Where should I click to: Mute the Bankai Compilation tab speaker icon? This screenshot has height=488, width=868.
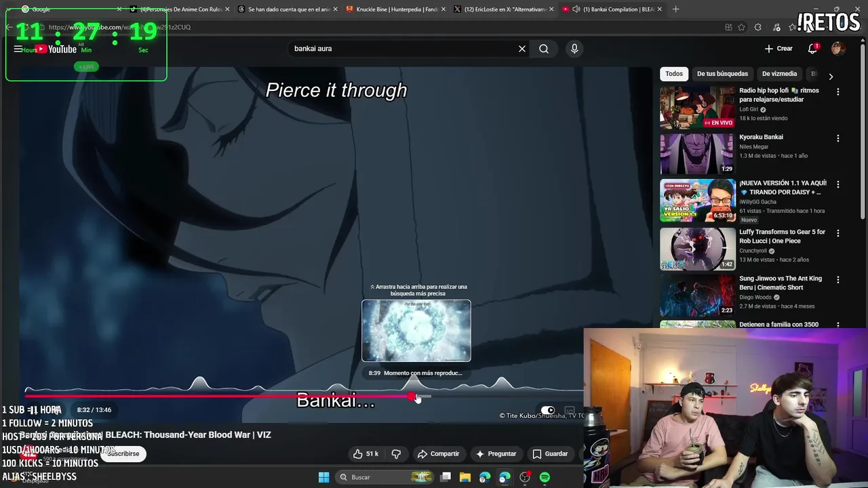(576, 9)
